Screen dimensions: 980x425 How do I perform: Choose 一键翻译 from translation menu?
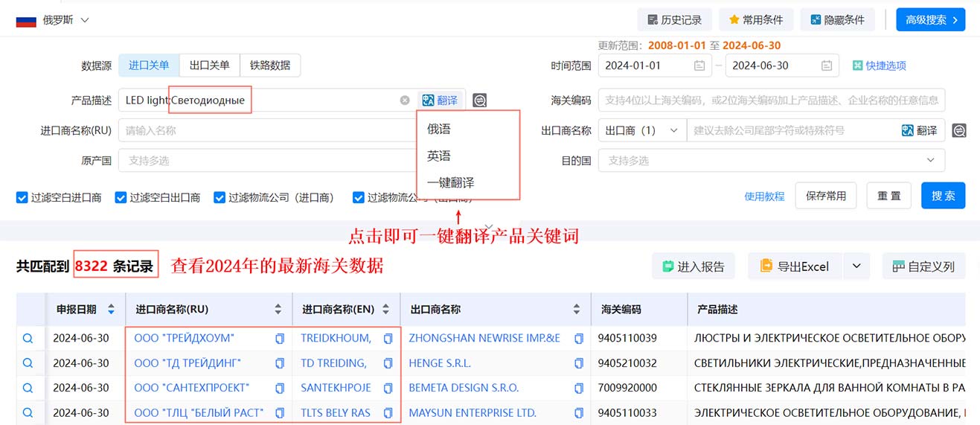451,182
